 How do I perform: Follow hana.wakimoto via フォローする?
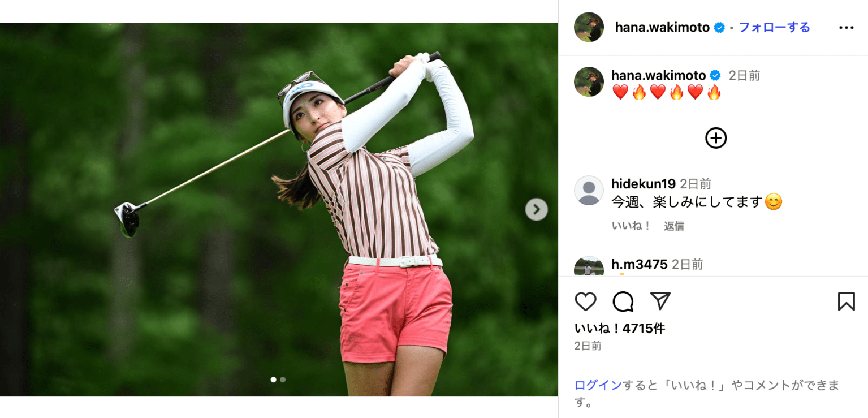point(774,27)
